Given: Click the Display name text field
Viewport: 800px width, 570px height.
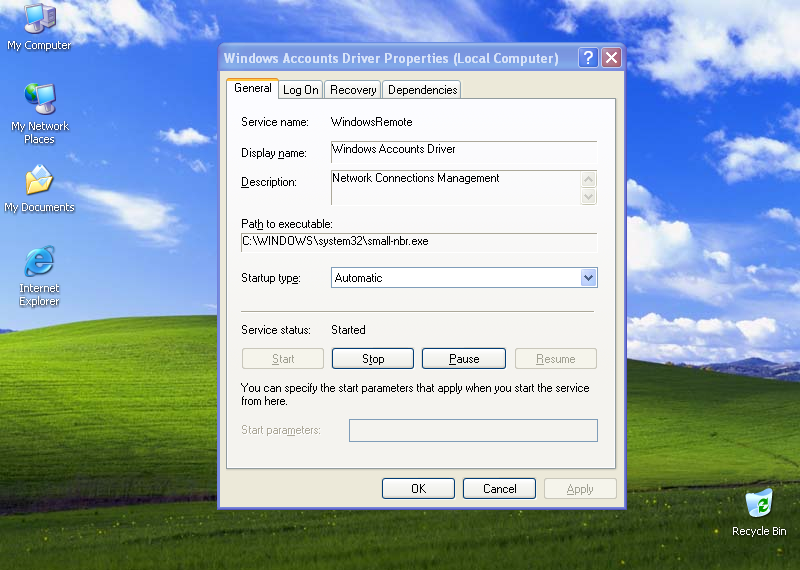Looking at the screenshot, I should coord(464,151).
